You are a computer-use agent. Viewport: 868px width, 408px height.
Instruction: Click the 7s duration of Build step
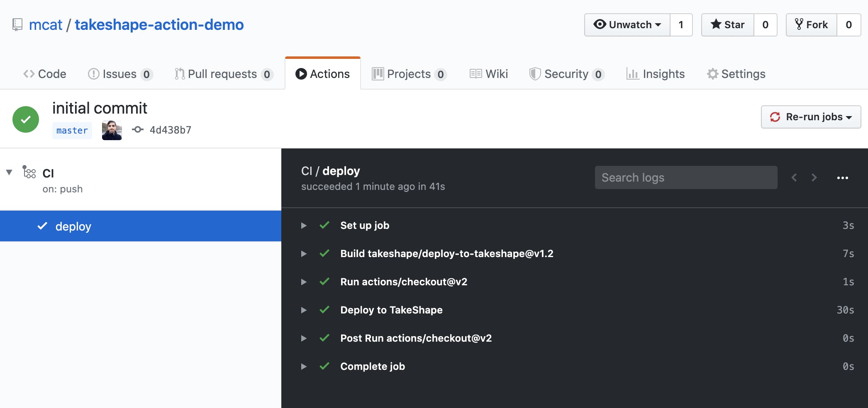(x=848, y=254)
